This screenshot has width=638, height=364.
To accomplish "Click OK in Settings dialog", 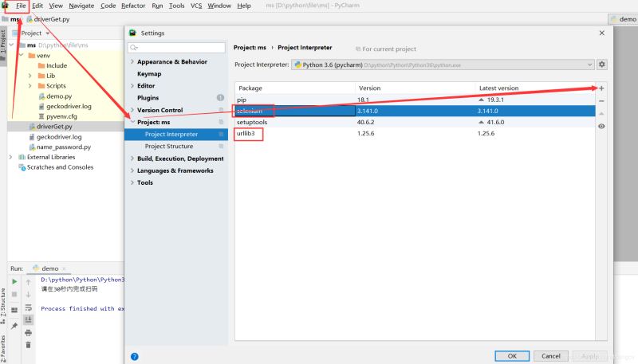I will click(x=512, y=356).
